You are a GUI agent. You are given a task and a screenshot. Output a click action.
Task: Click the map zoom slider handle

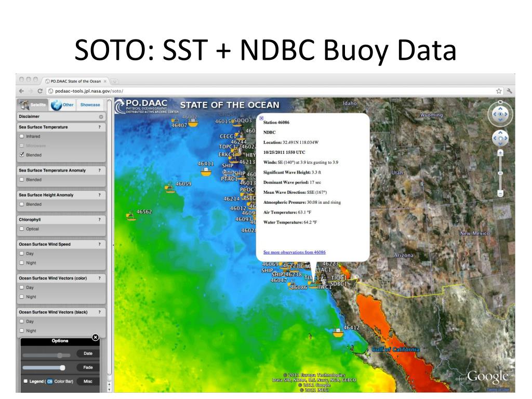coord(500,173)
